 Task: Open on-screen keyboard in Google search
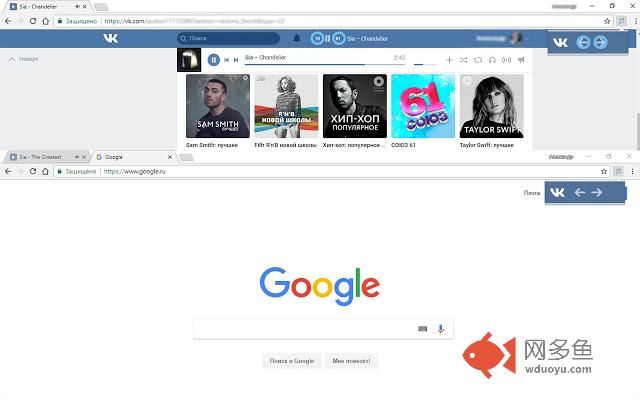pos(422,329)
